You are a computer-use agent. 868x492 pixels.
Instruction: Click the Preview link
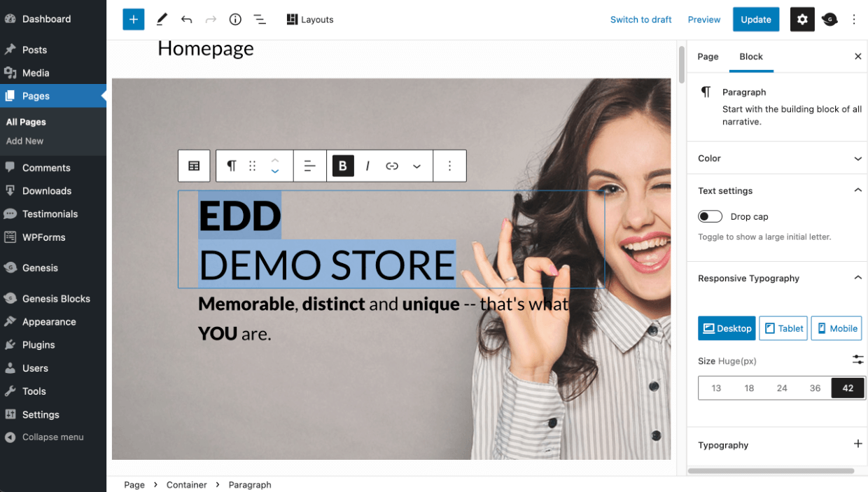tap(704, 20)
